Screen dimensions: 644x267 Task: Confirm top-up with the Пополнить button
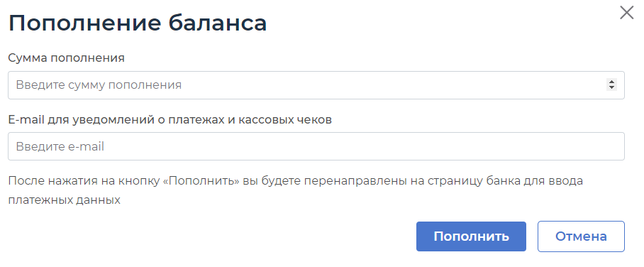click(x=471, y=236)
